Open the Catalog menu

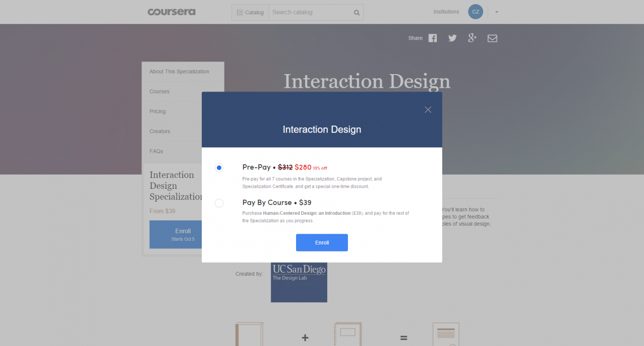tap(250, 12)
